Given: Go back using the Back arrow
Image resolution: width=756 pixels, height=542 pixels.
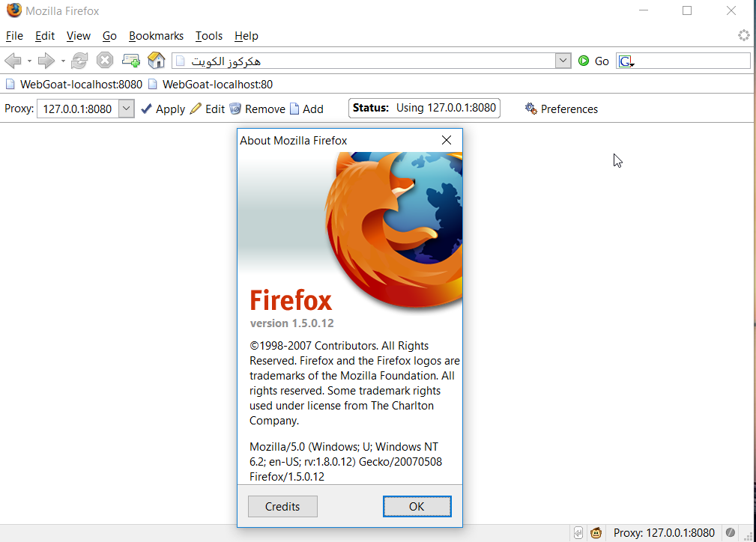Looking at the screenshot, I should [x=13, y=61].
